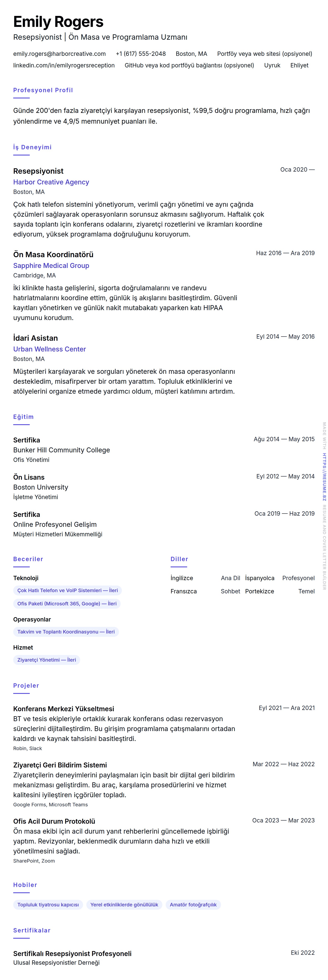This screenshot has height=980, width=328.
Task: Click the Topluluk tiyatrosu kapıcısı hobby tag
Action: [x=48, y=905]
